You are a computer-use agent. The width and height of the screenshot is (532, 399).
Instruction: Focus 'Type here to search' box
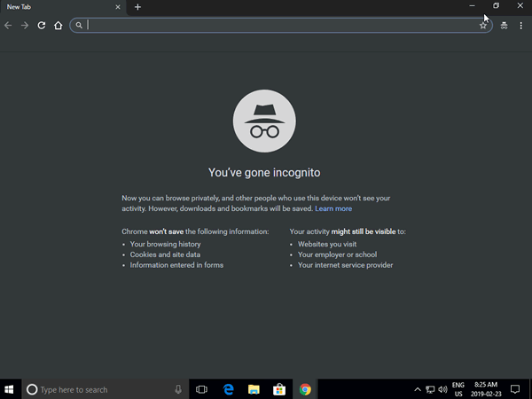point(106,389)
